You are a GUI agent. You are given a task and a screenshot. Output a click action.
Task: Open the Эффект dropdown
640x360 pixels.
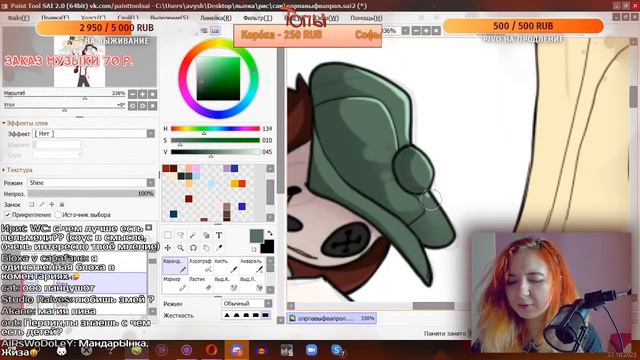point(151,133)
